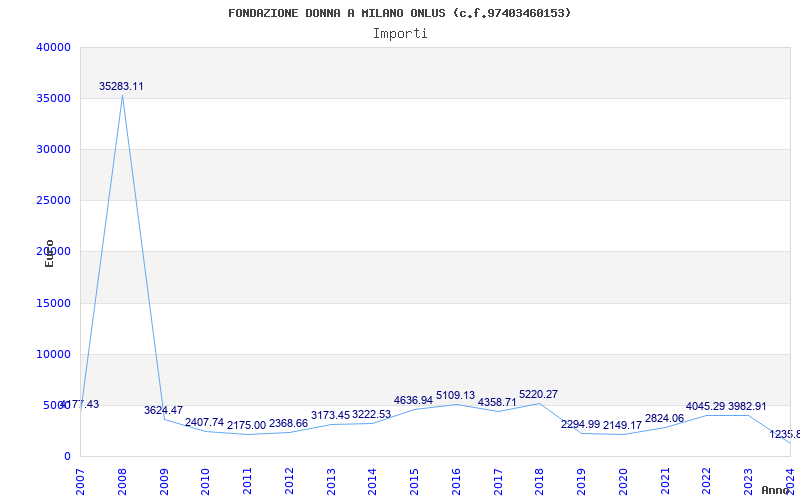Click the x-axis year label 2018
Screen dimensions: 800x500
tap(540, 482)
